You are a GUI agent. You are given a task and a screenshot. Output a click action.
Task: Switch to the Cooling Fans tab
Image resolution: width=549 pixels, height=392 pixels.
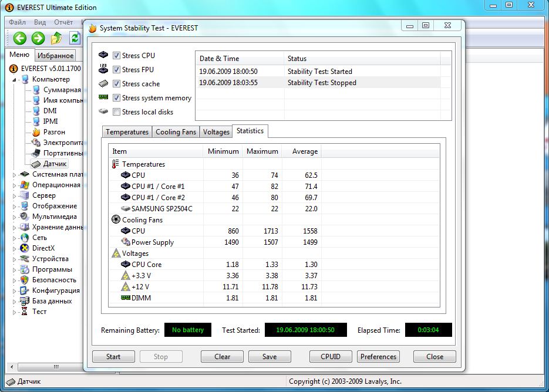point(176,132)
